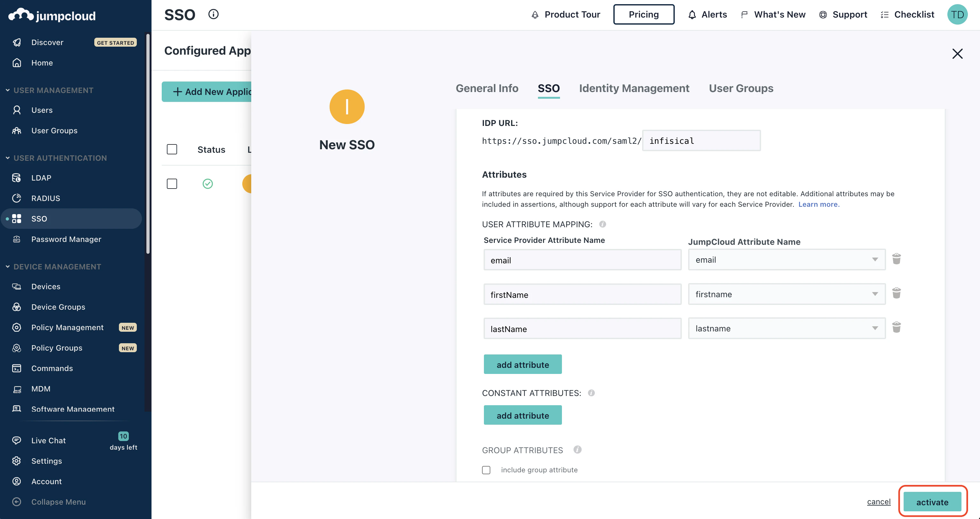Viewport: 980px width, 519px height.
Task: Go to Home in sidebar
Action: [x=42, y=63]
